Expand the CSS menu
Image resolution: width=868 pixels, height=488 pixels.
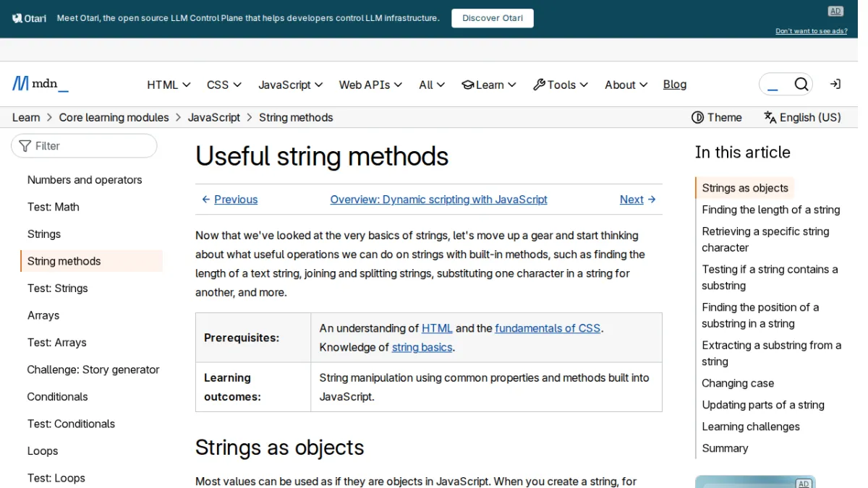[224, 85]
